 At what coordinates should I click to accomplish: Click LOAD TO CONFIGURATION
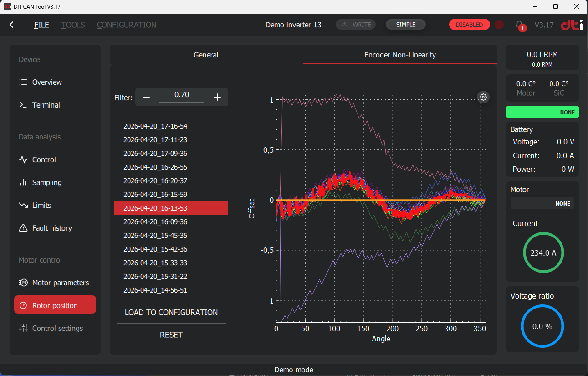click(x=171, y=313)
